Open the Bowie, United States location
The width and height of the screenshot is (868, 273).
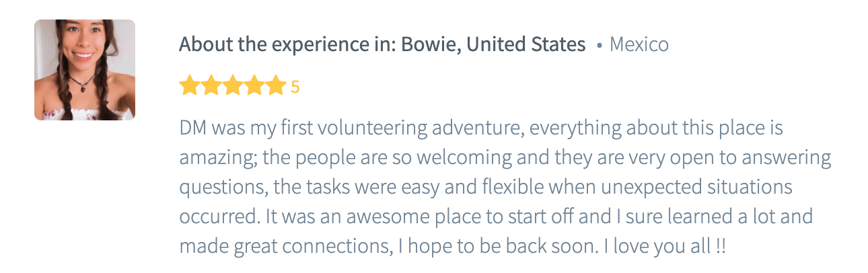(493, 45)
